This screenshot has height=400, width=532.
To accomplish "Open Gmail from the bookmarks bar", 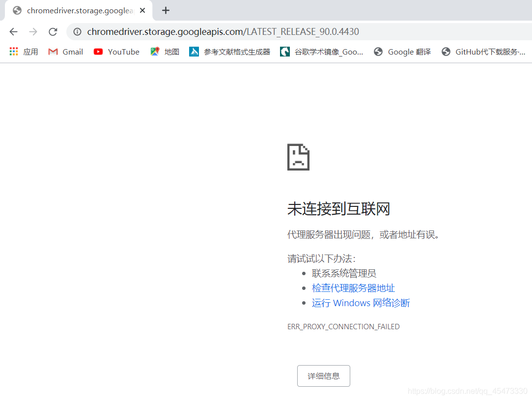I will pyautogui.click(x=65, y=52).
